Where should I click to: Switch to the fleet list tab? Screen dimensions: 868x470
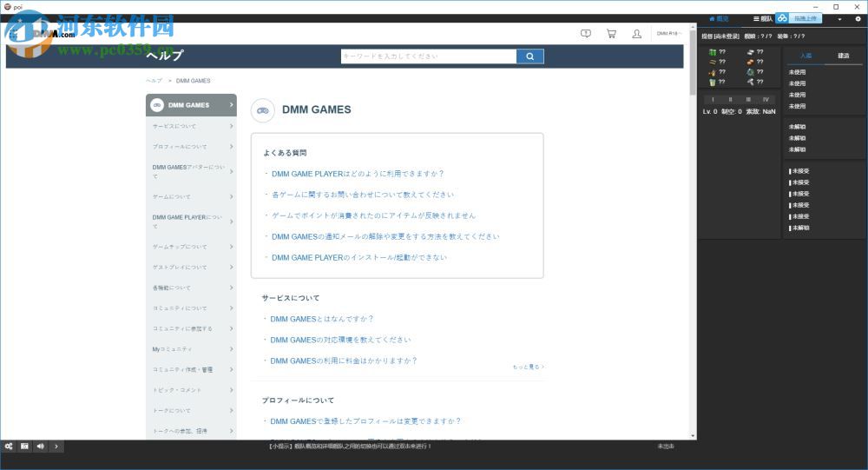pos(762,19)
